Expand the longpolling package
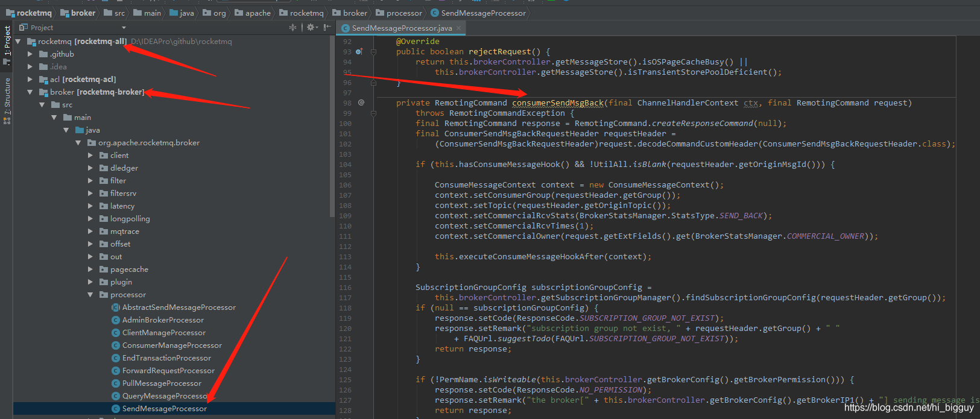 coord(90,219)
